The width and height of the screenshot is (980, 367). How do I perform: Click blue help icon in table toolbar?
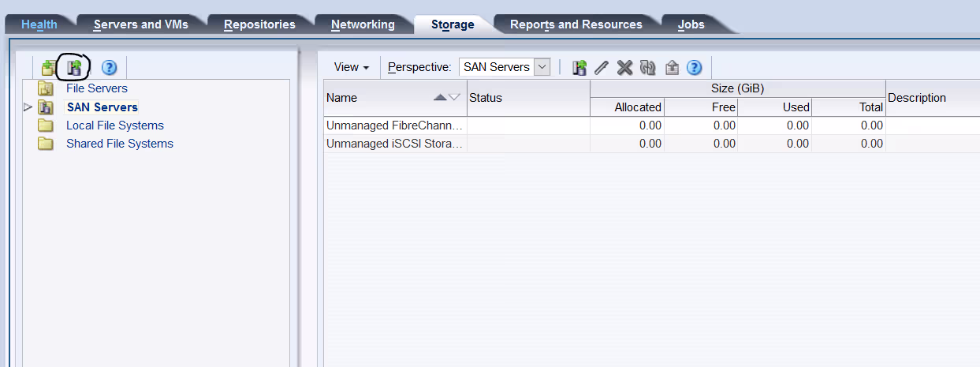(x=694, y=68)
